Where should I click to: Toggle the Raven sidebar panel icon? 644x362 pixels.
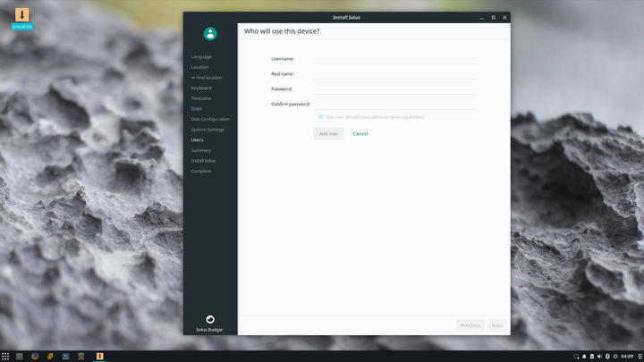[x=640, y=357]
